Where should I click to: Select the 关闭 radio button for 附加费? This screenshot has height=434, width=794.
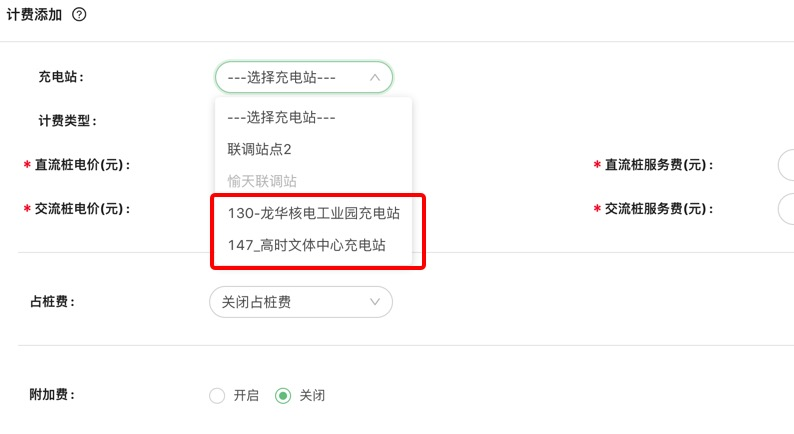click(x=283, y=395)
